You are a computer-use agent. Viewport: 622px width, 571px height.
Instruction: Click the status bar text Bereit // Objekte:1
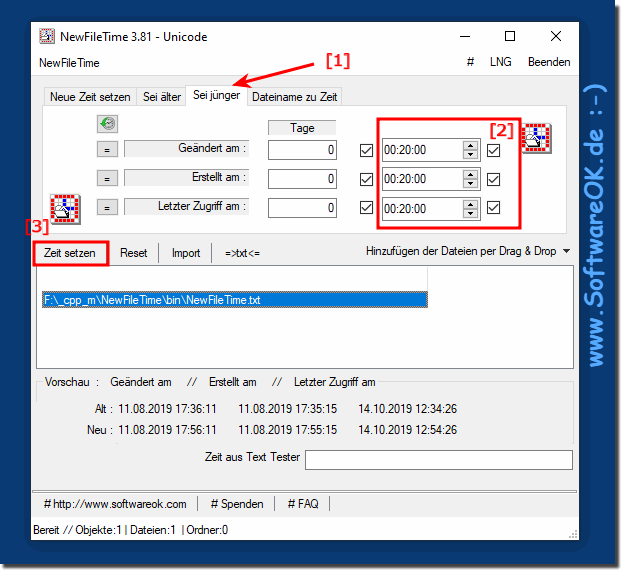click(x=77, y=530)
